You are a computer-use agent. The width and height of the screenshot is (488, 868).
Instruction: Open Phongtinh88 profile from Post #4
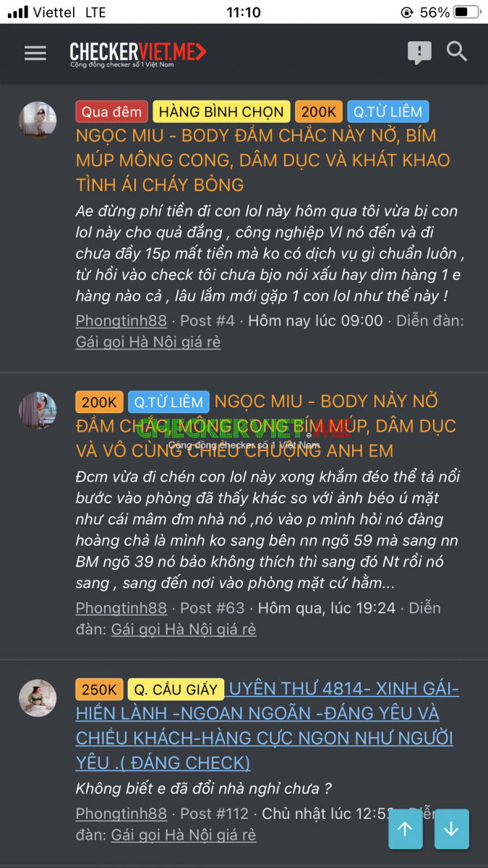[121, 320]
